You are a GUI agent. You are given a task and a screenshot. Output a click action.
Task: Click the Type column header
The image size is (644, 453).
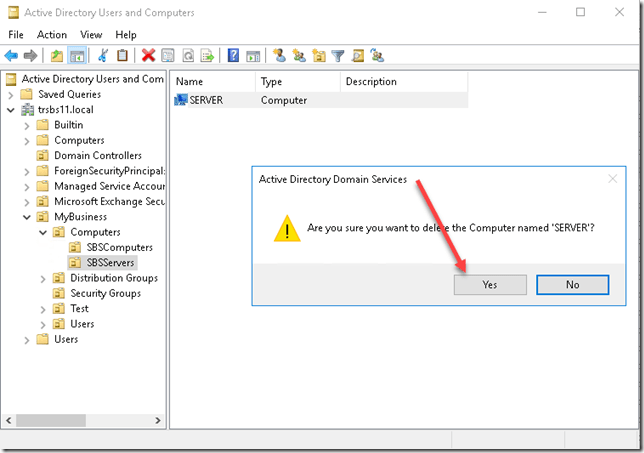(x=272, y=82)
